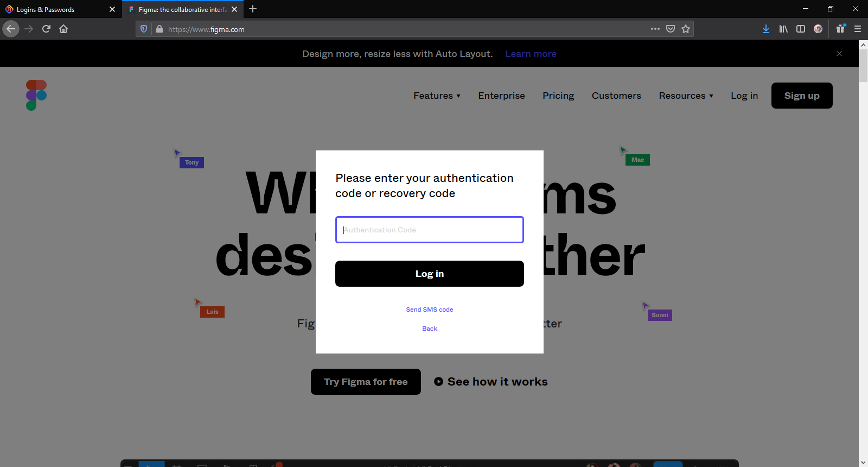Click the Luis cursor label
The width and height of the screenshot is (868, 467).
(x=212, y=312)
